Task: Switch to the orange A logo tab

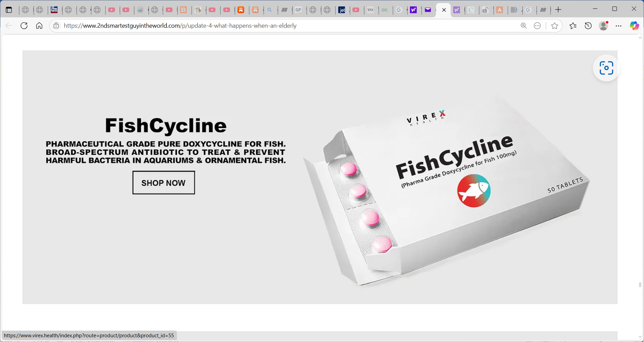Action: (500, 10)
